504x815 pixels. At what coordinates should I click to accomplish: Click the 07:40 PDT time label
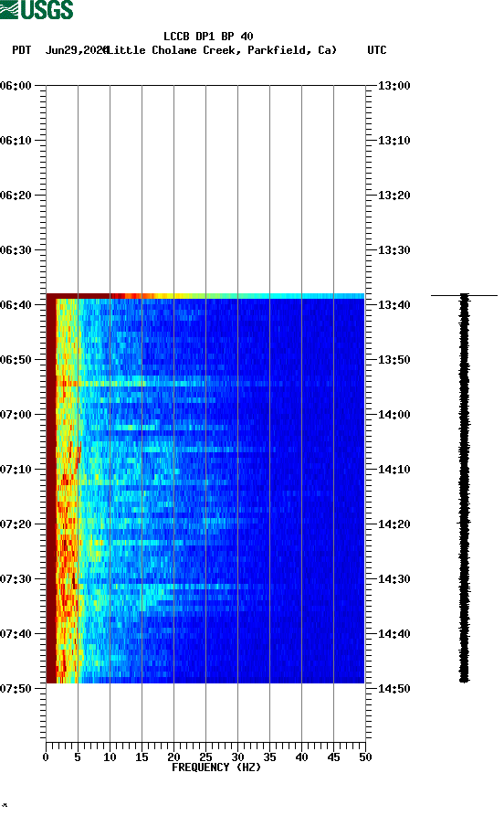pyautogui.click(x=16, y=633)
